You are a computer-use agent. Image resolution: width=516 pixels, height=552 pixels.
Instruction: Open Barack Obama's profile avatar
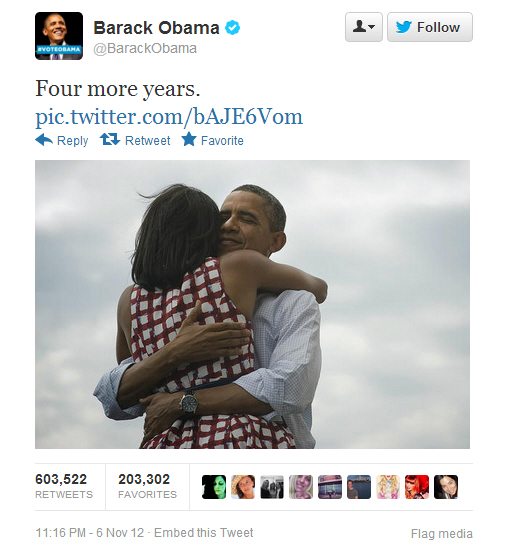click(59, 36)
